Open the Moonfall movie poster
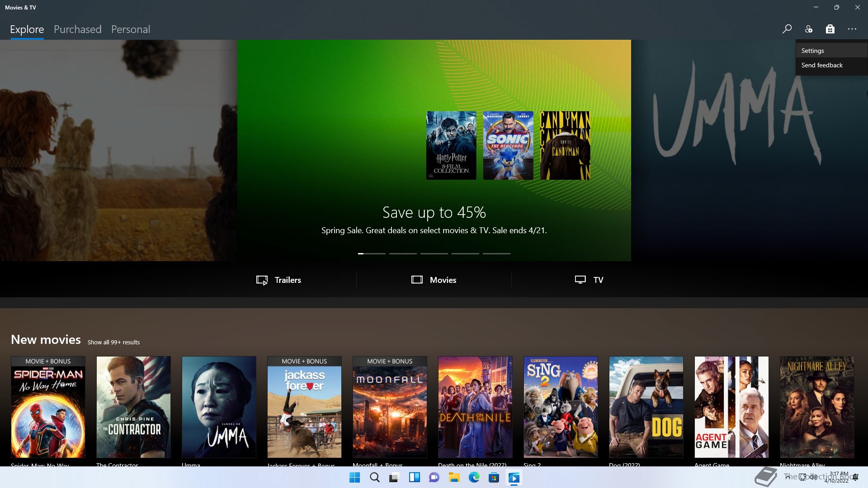 390,407
